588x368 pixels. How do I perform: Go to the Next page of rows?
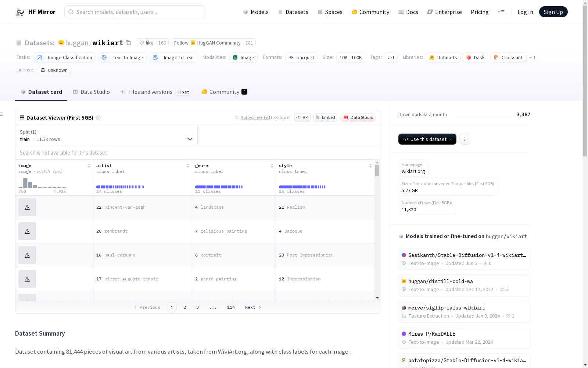253,307
